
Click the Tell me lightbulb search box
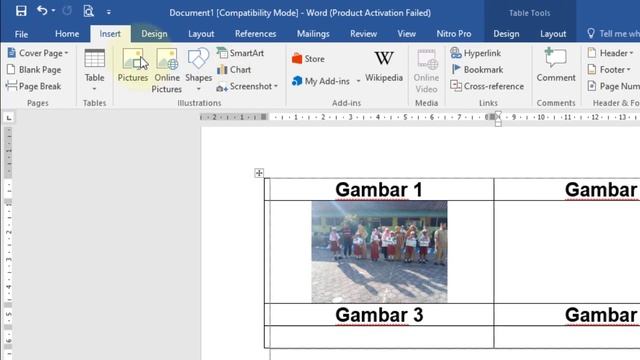[x=613, y=34]
